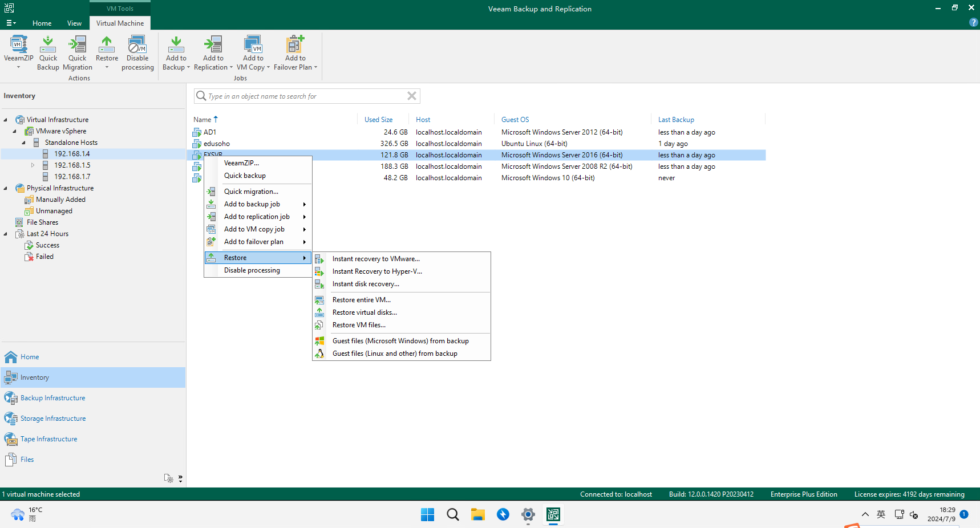Click the AD1 virtual machine icon
The height and width of the screenshot is (528, 980).
(197, 132)
